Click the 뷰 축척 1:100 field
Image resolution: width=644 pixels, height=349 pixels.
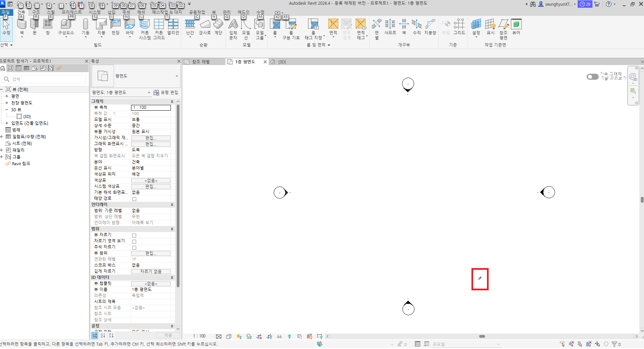tap(151, 108)
